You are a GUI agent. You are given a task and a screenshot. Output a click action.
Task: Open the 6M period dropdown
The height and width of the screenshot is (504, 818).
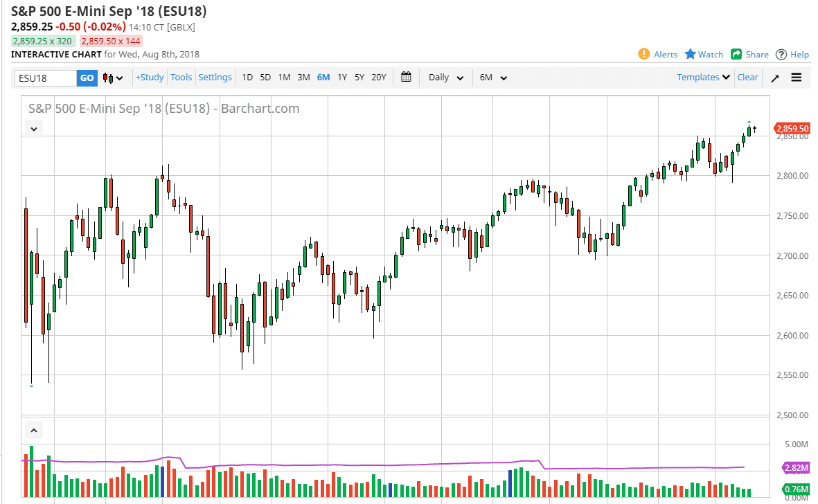pyautogui.click(x=493, y=78)
